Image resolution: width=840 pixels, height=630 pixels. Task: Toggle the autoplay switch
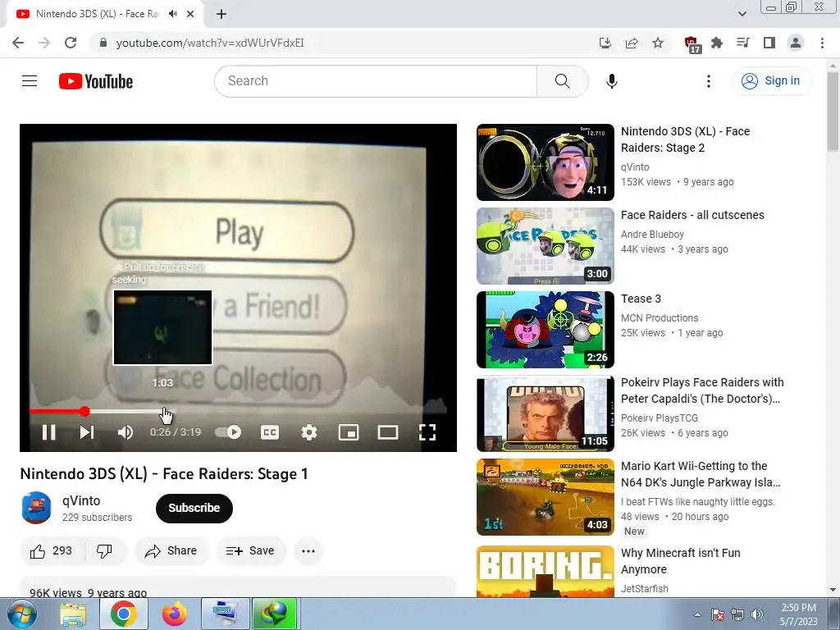(x=228, y=431)
